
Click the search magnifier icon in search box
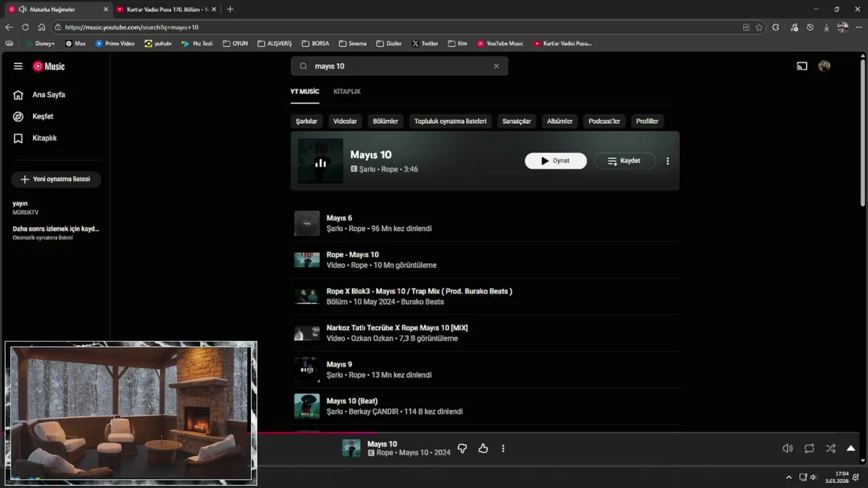point(303,66)
